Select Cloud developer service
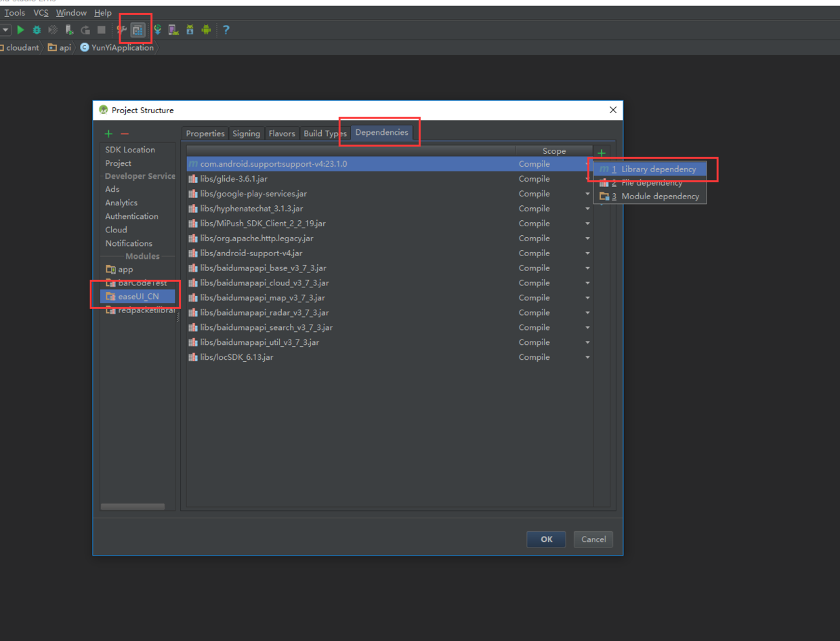This screenshot has height=641, width=840. click(x=116, y=230)
